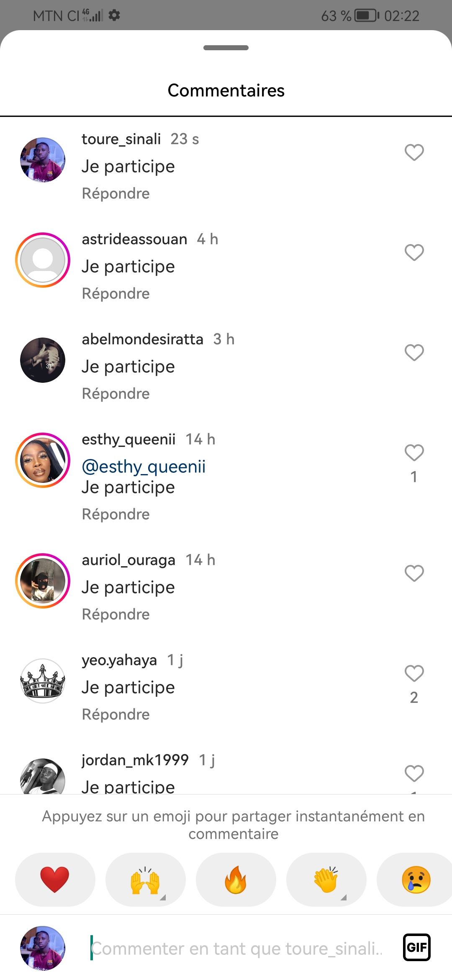The image size is (452, 980).
Task: Send the crying face emoji
Action: [416, 879]
